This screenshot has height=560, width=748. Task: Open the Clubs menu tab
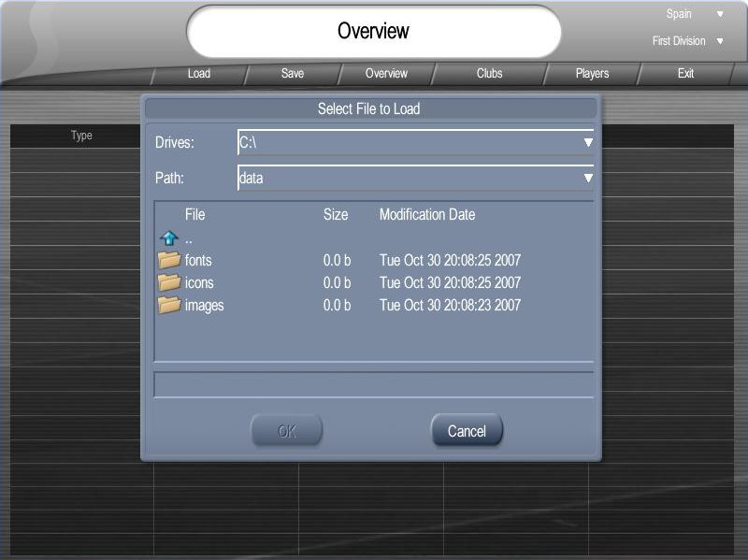click(489, 74)
